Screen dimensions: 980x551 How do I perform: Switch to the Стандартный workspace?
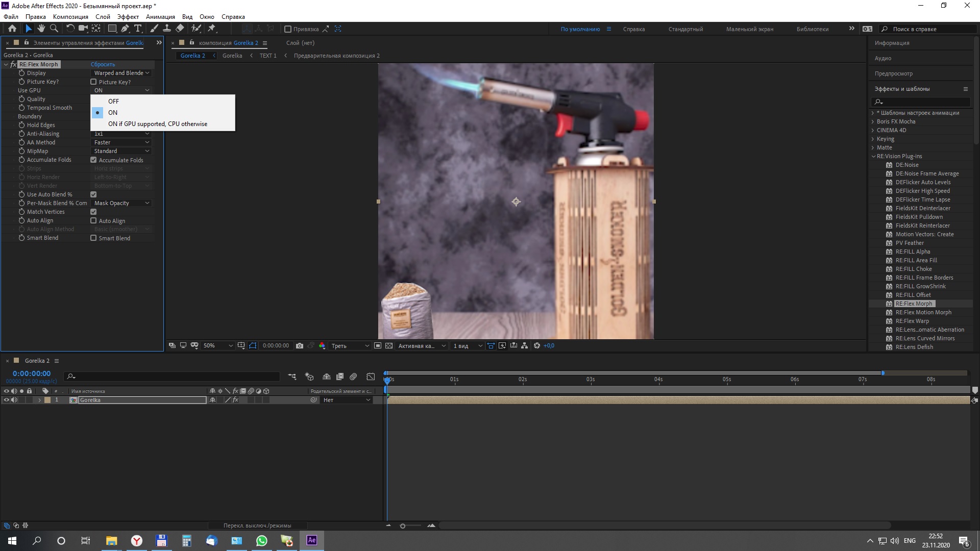point(685,29)
